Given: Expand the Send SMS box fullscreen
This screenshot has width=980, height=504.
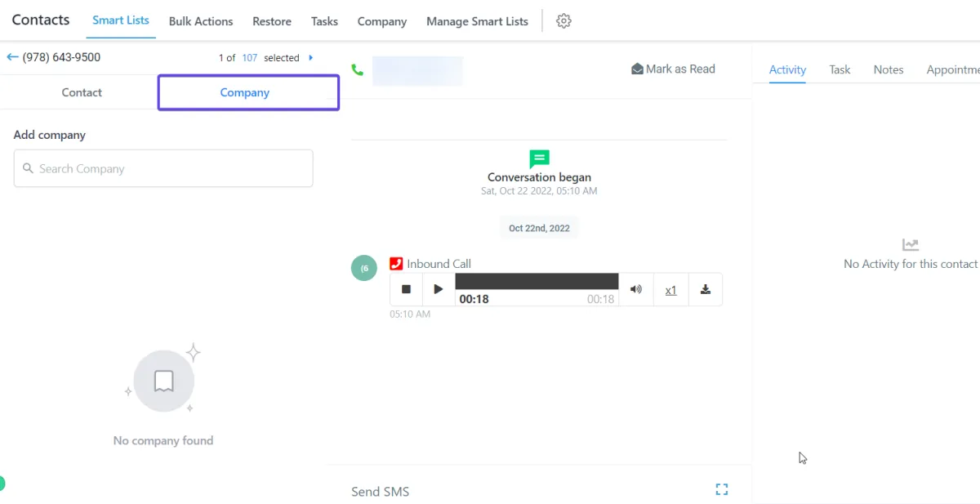Looking at the screenshot, I should coord(722,489).
